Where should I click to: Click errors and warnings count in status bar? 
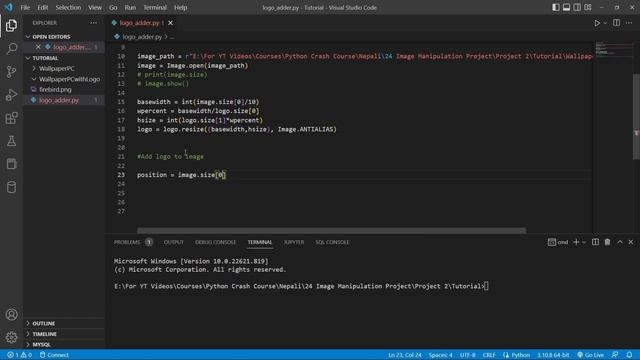[19, 355]
